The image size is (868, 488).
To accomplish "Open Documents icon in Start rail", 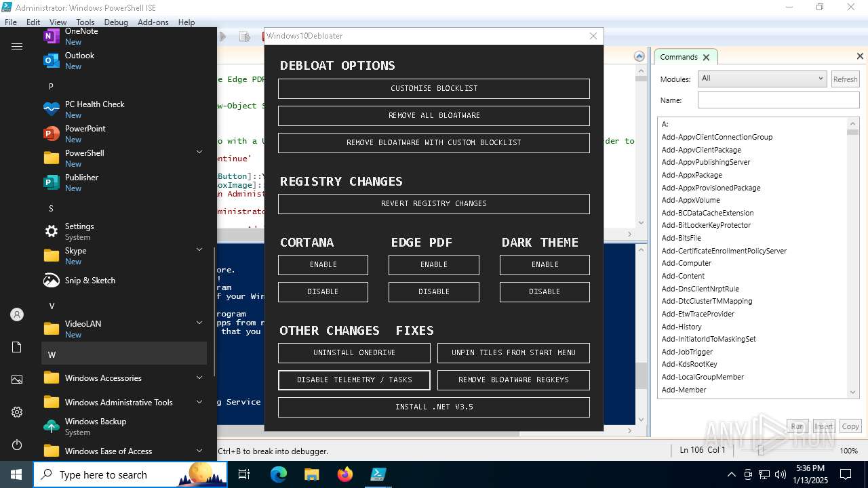I will click(17, 347).
